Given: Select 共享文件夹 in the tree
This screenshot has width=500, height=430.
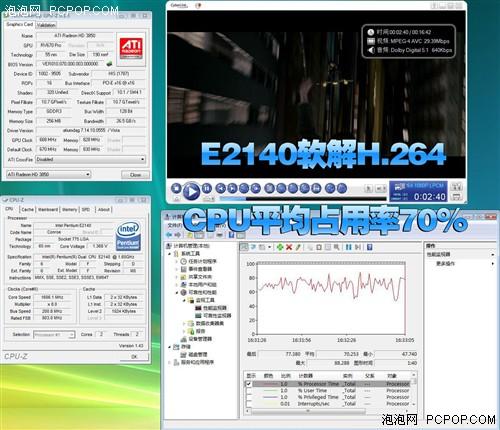Looking at the screenshot, I should tap(200, 277).
